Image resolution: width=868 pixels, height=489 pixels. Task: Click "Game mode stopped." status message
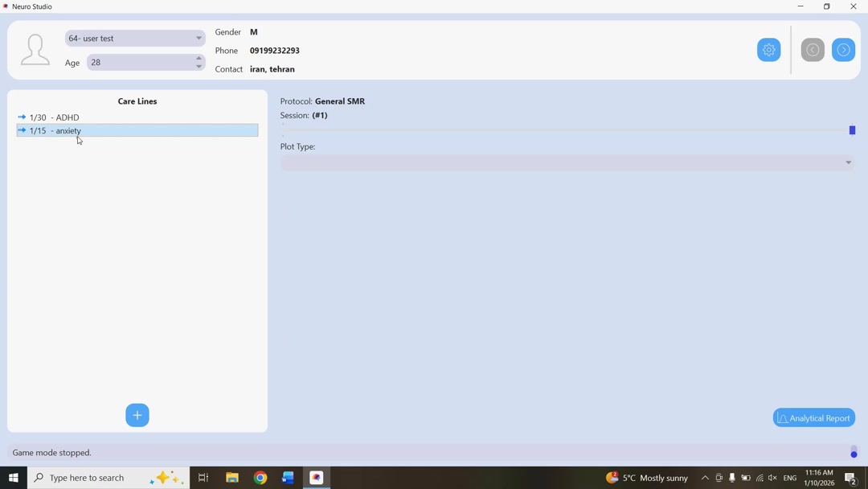click(x=52, y=453)
